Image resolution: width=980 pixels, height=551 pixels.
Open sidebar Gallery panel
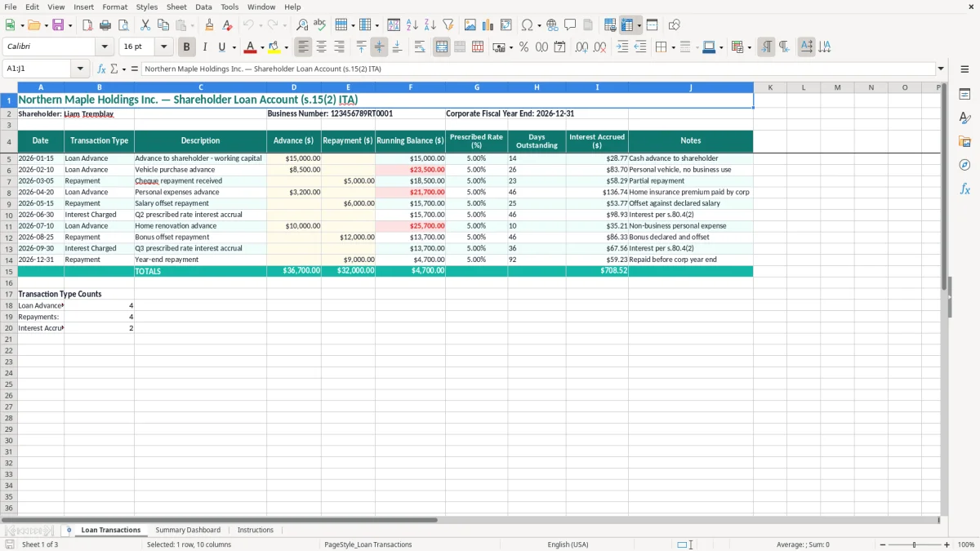964,141
